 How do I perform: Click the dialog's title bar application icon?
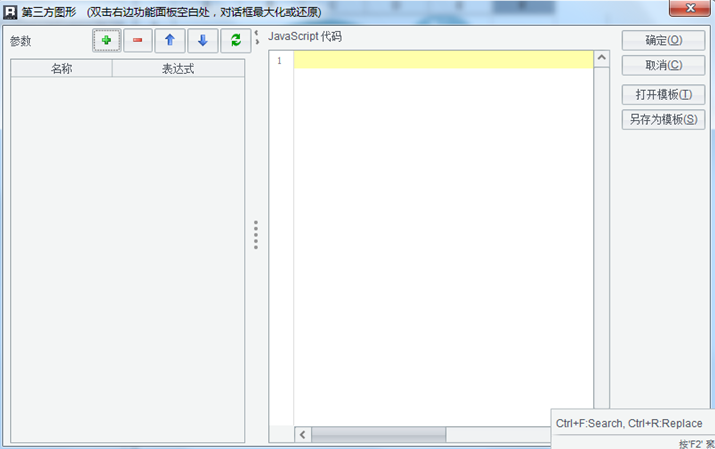click(10, 12)
